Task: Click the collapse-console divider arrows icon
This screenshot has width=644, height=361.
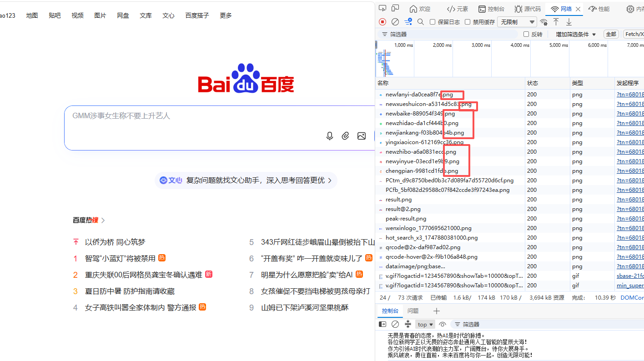Action: pos(408,324)
